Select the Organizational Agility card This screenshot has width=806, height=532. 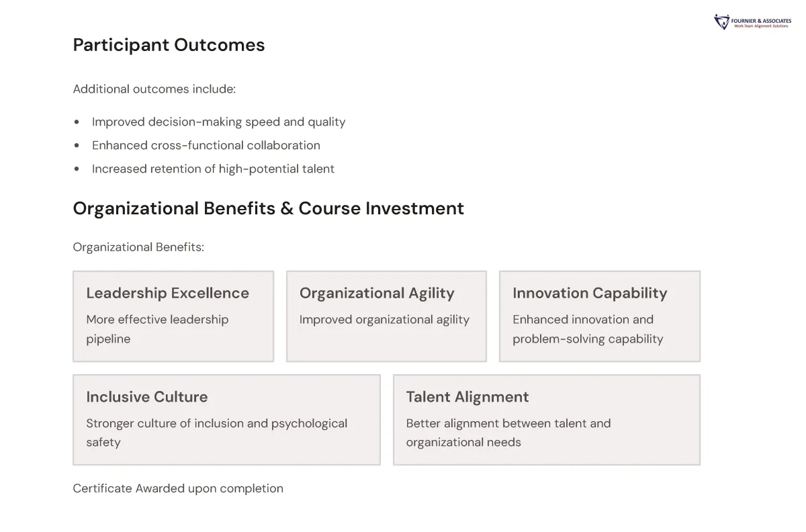(386, 316)
